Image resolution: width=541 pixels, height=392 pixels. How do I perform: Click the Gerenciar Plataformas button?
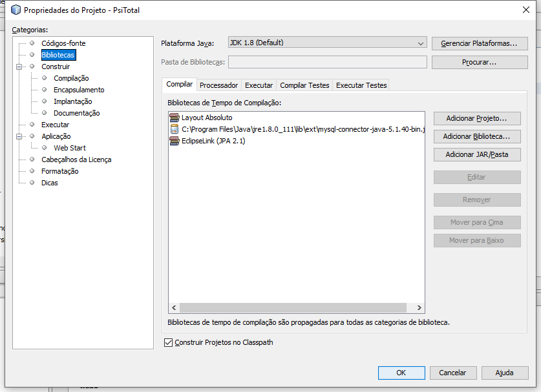(480, 43)
